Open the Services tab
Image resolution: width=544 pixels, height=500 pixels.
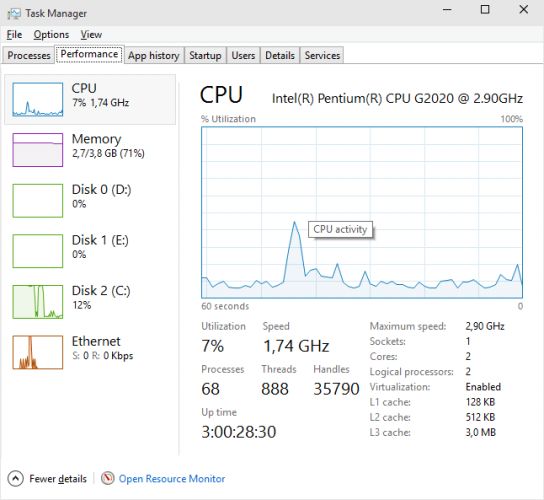pos(322,56)
